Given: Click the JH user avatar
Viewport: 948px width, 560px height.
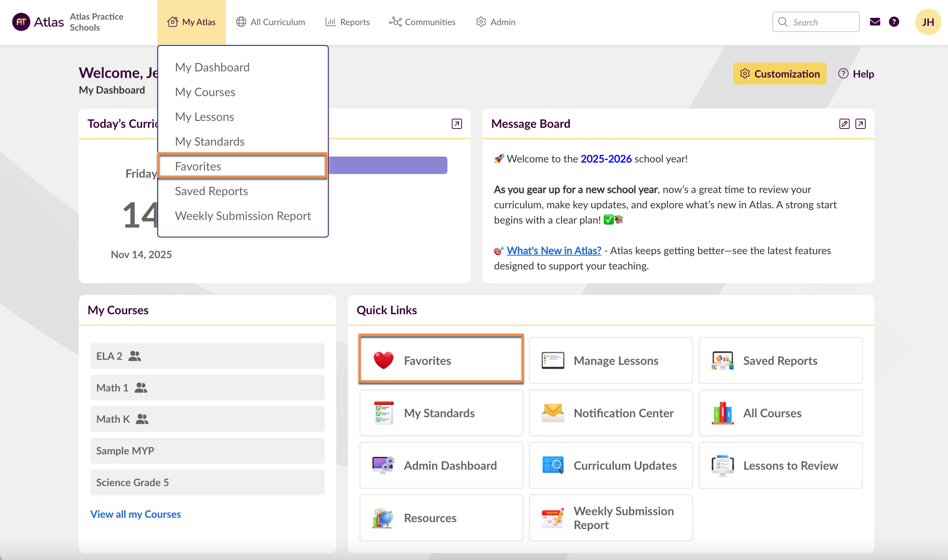Looking at the screenshot, I should [x=928, y=22].
